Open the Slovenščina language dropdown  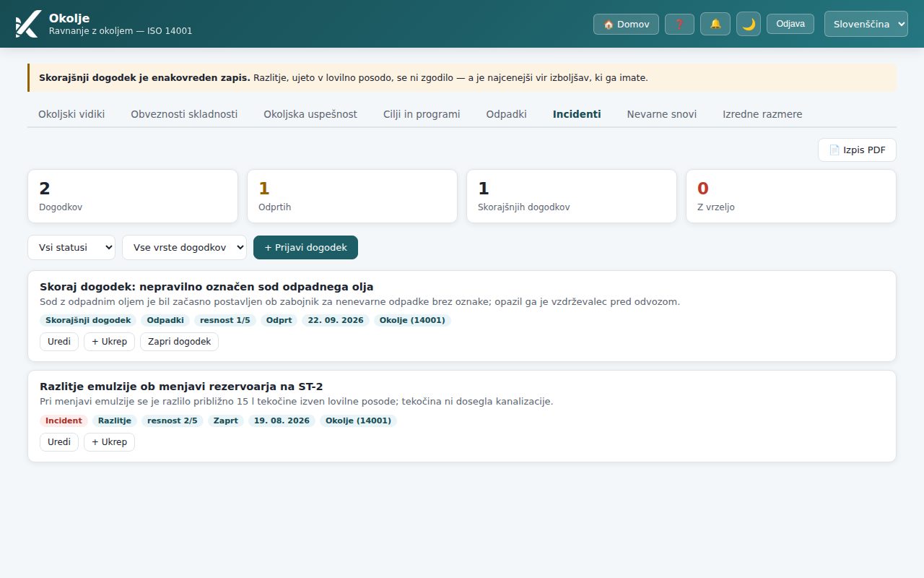pos(866,24)
